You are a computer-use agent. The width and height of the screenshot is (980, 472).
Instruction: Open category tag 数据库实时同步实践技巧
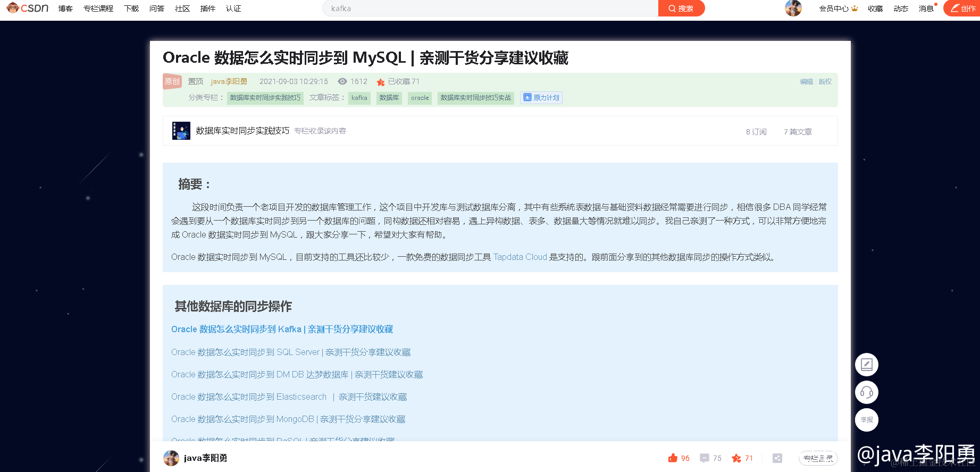pyautogui.click(x=265, y=98)
